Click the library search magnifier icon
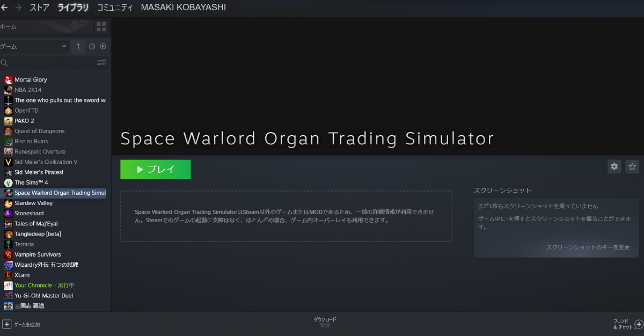 click(4, 63)
